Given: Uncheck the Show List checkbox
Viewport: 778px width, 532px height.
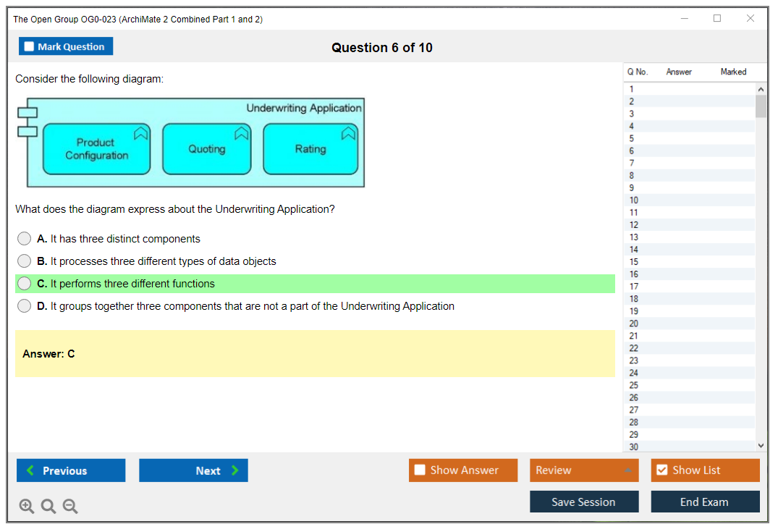Looking at the screenshot, I should pos(661,470).
